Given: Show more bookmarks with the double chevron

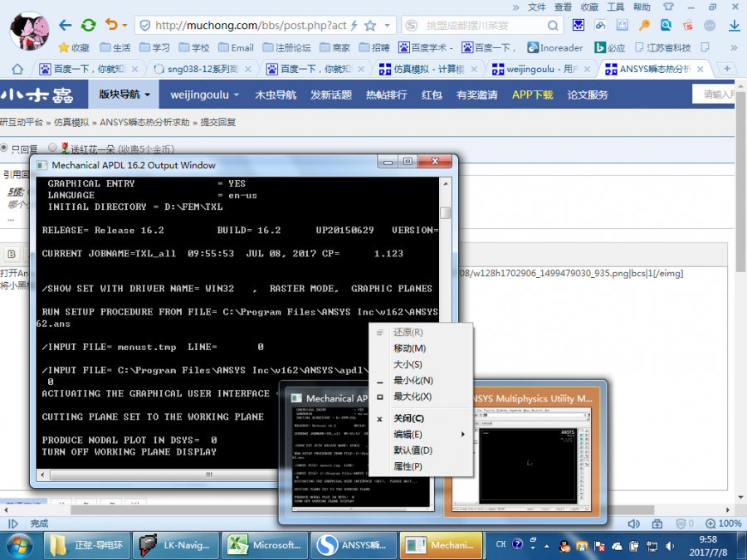Looking at the screenshot, I should tap(735, 47).
